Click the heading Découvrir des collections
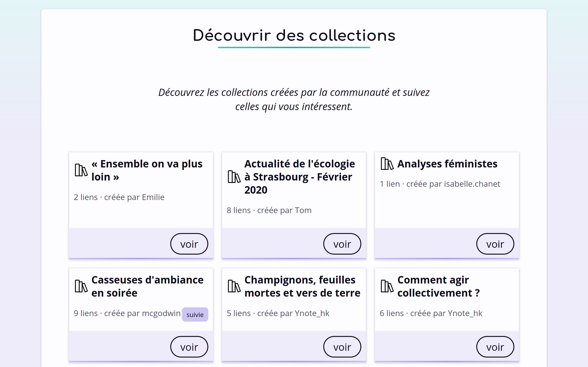The height and width of the screenshot is (367, 588). [294, 35]
